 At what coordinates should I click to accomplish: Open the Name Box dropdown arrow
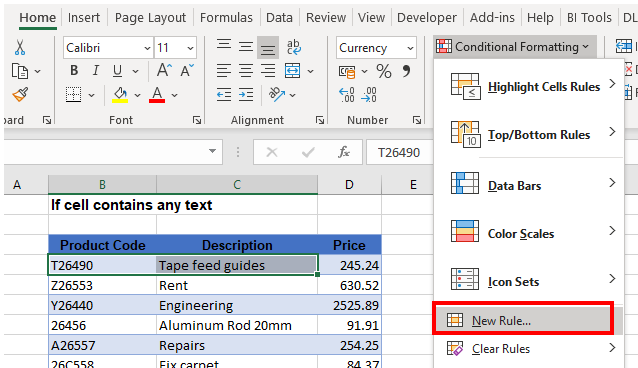tap(212, 151)
